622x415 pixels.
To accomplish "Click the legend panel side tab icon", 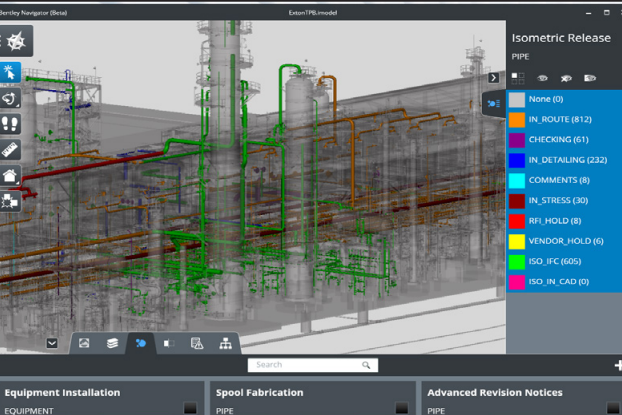I will coord(493,102).
